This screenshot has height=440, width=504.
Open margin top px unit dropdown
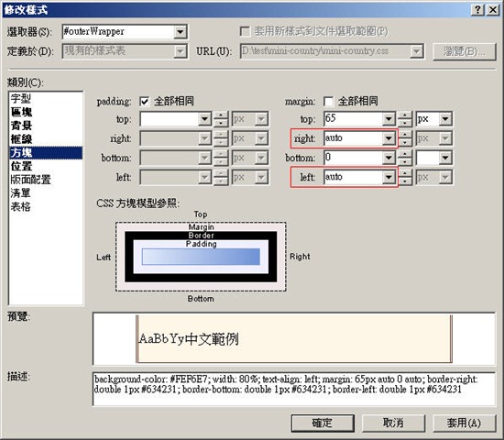pos(445,119)
